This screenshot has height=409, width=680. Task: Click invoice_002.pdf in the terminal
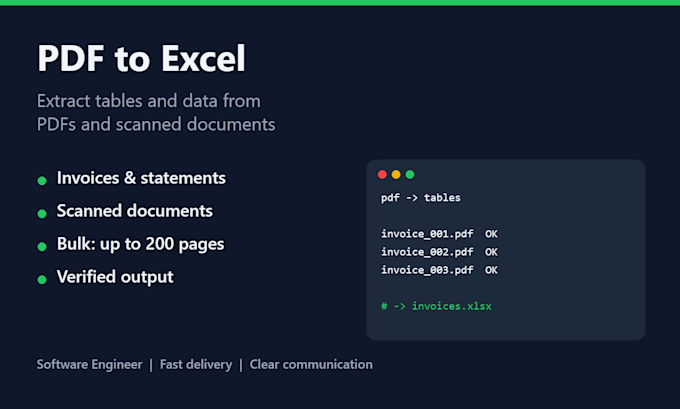(x=427, y=252)
